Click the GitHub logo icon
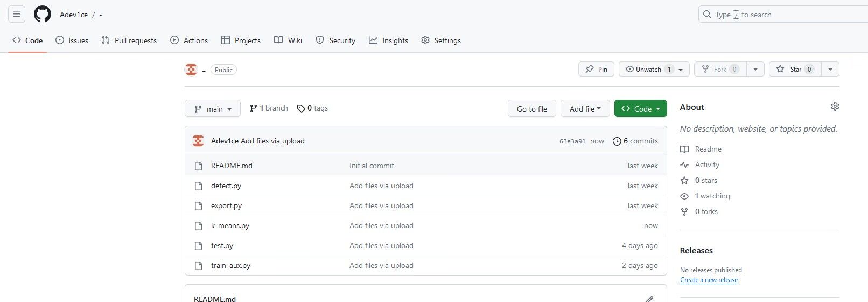 [43, 14]
